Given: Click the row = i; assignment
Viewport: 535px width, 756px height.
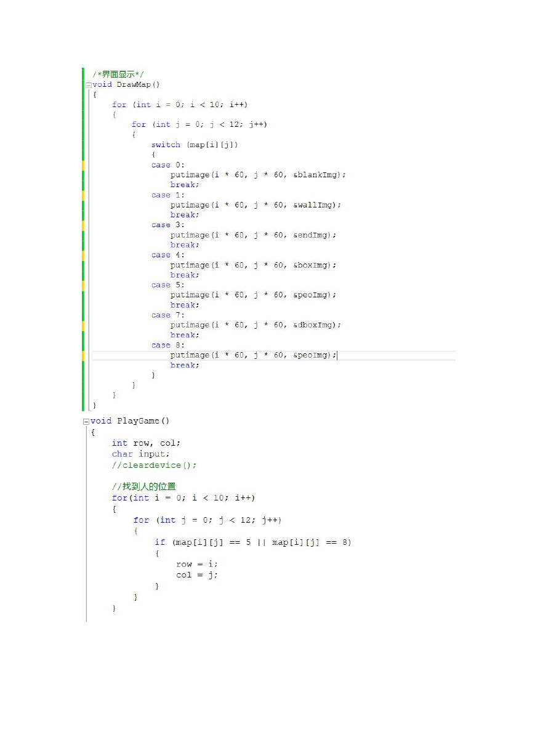Looking at the screenshot, I should [x=197, y=565].
